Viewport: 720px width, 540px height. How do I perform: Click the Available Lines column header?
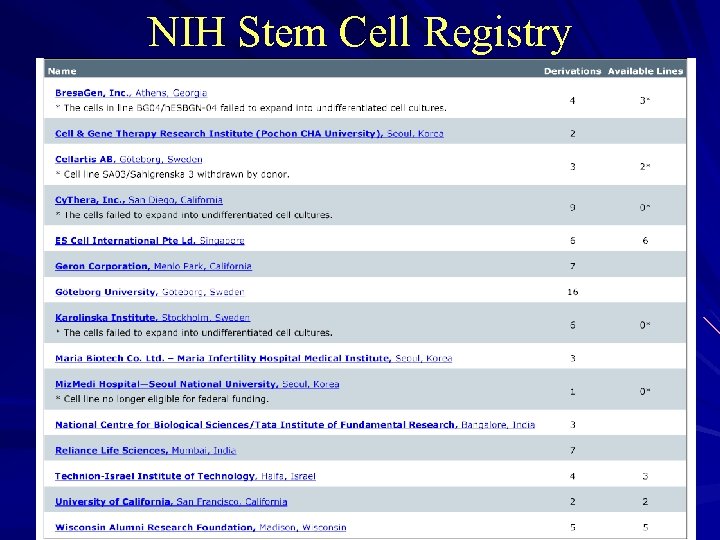[x=646, y=71]
